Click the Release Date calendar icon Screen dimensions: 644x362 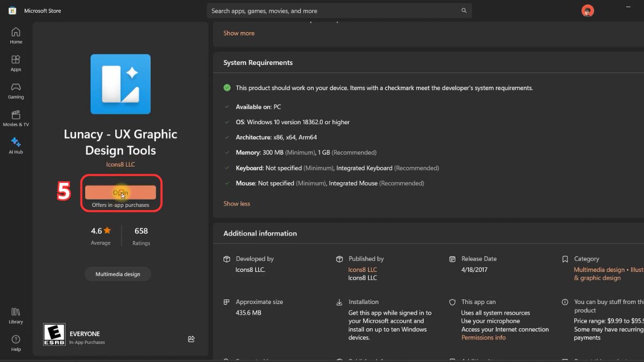[452, 259]
